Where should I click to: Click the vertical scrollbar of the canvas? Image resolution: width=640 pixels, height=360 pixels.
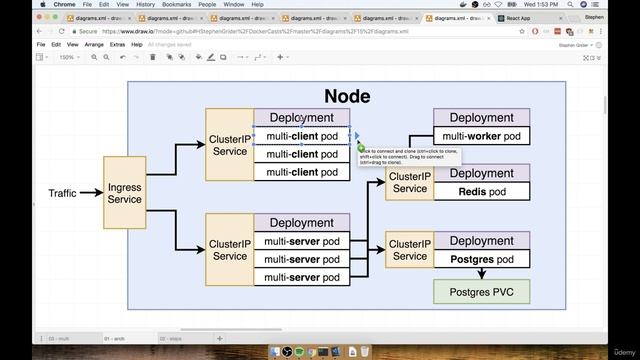[x=605, y=105]
